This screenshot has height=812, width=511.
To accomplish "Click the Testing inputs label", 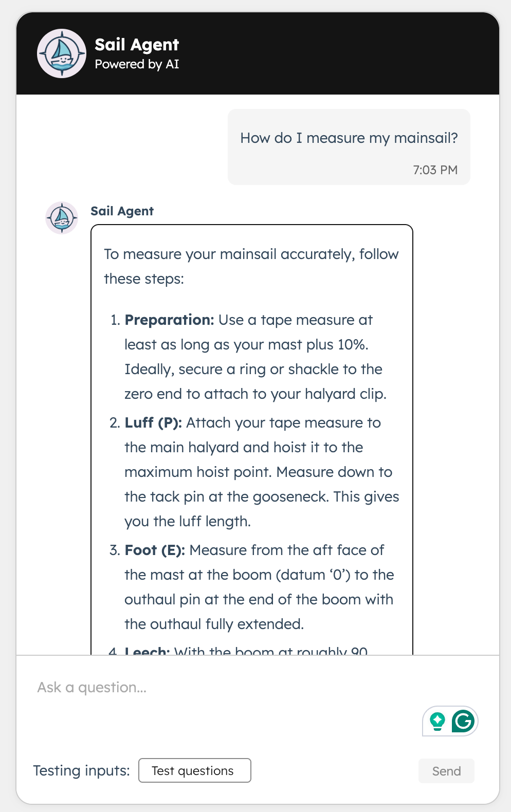I will 81,770.
